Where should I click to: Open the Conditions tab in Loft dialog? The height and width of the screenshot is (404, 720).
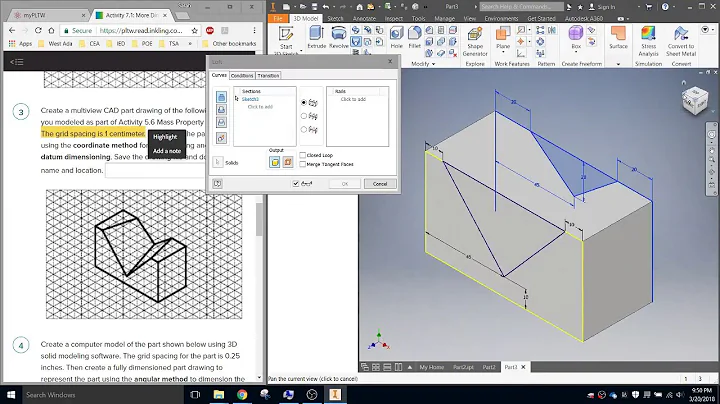(x=242, y=75)
